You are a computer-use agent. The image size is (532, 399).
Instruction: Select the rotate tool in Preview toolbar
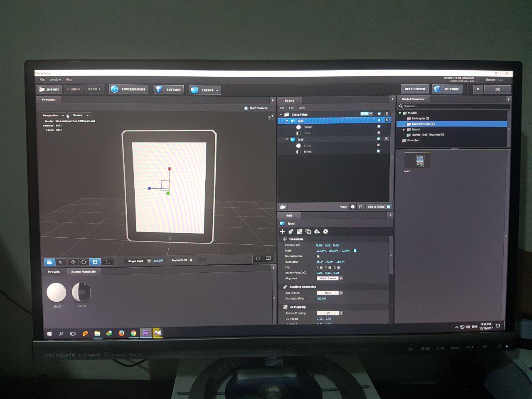click(x=84, y=262)
